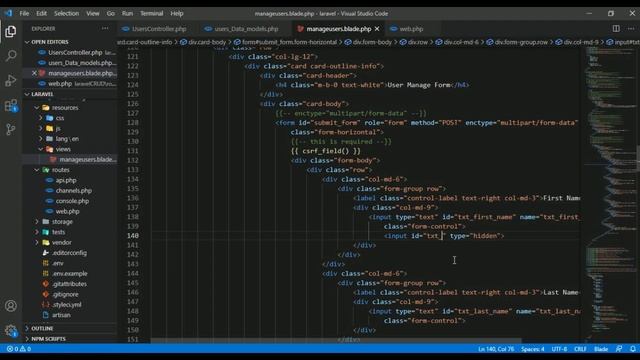The image size is (640, 360).
Task: Open channels.php file
Action: (73, 191)
